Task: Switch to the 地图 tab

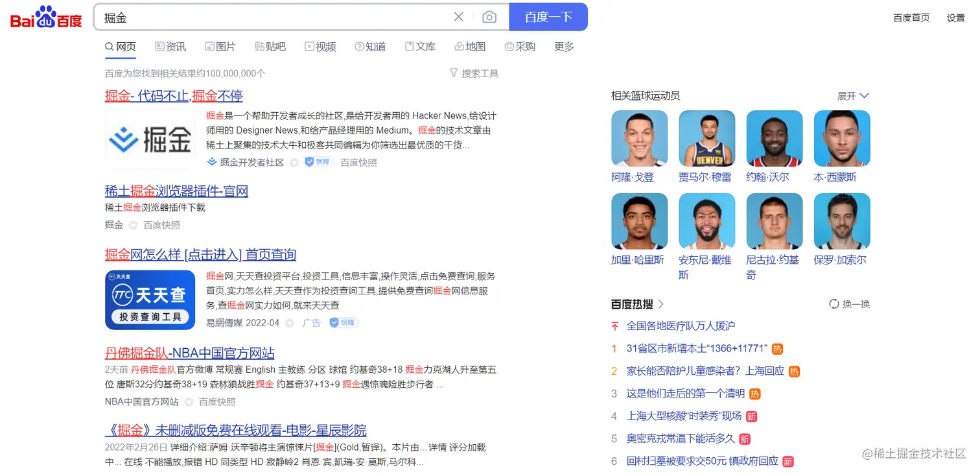Action: (x=470, y=47)
